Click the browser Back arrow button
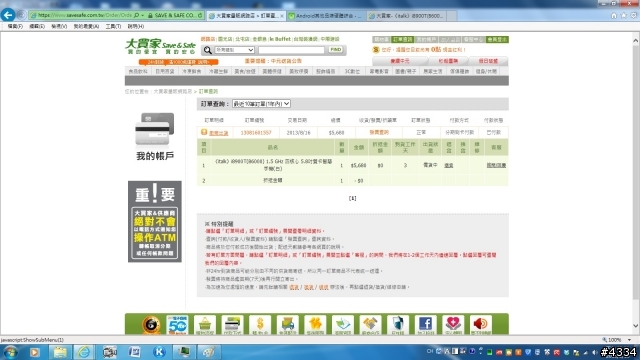Image resolution: width=640 pixels, height=360 pixels. (x=8, y=15)
